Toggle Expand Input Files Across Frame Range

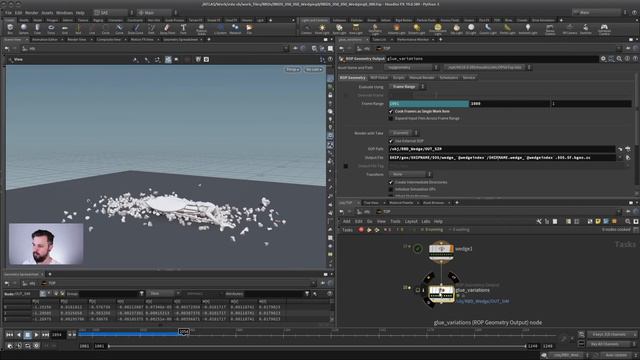click(x=391, y=118)
